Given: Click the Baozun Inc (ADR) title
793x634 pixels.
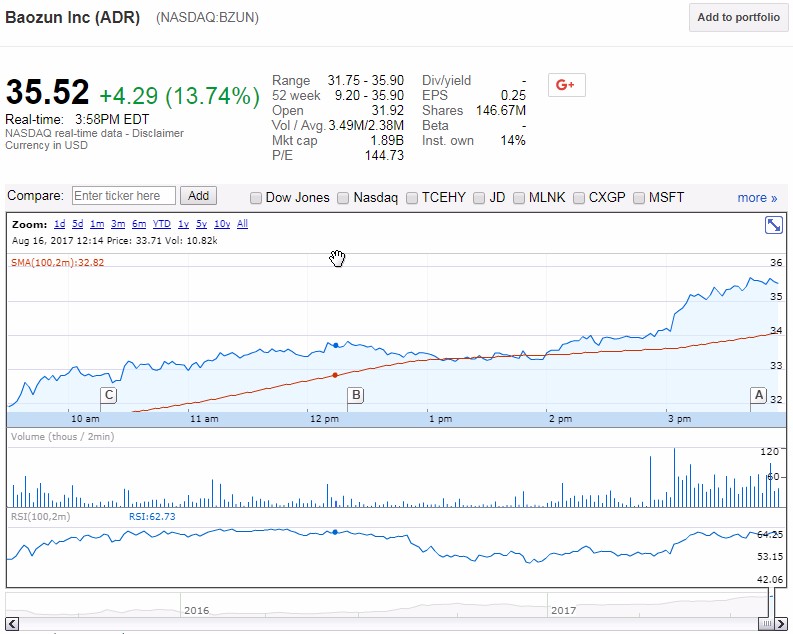Looking at the screenshot, I should point(72,17).
